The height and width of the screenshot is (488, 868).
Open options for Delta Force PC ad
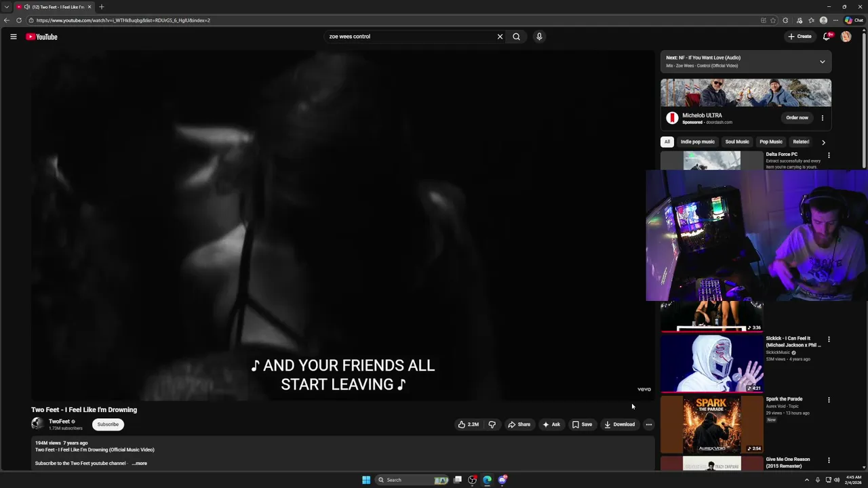click(x=829, y=155)
